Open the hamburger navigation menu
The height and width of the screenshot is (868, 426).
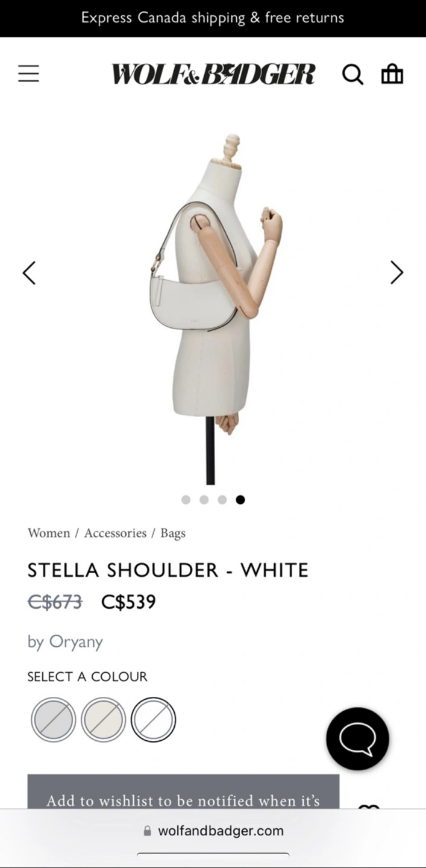28,74
